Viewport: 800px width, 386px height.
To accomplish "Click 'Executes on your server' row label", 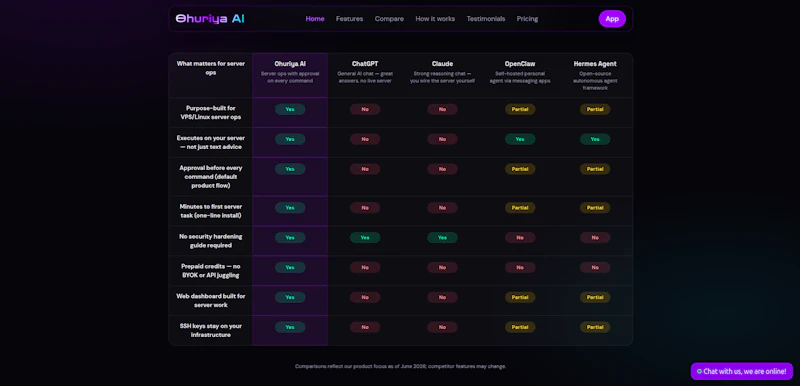I will click(x=211, y=142).
